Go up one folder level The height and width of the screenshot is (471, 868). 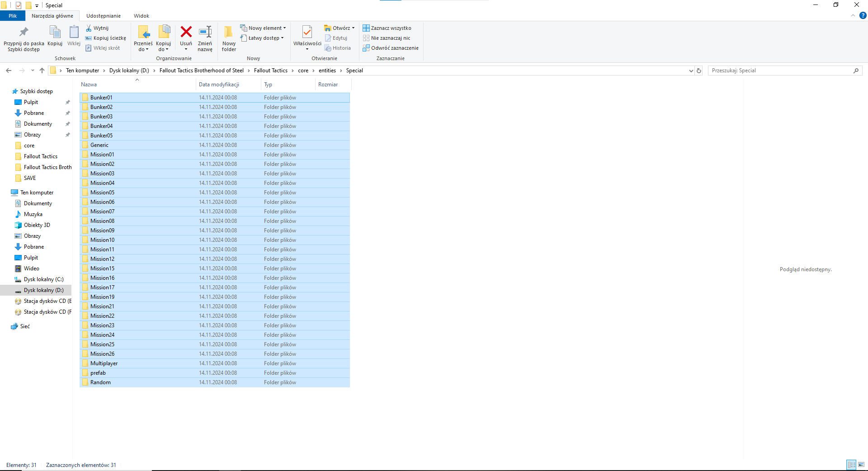pyautogui.click(x=42, y=71)
